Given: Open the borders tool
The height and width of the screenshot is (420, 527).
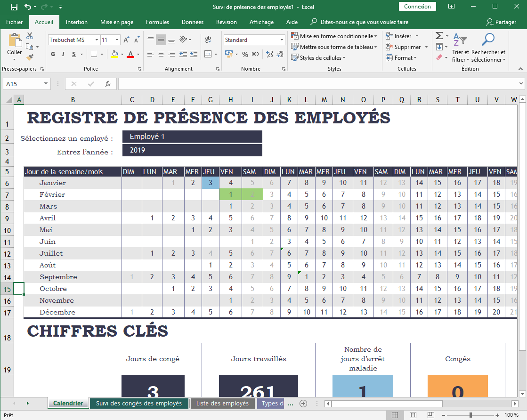Looking at the screenshot, I should click(94, 54).
